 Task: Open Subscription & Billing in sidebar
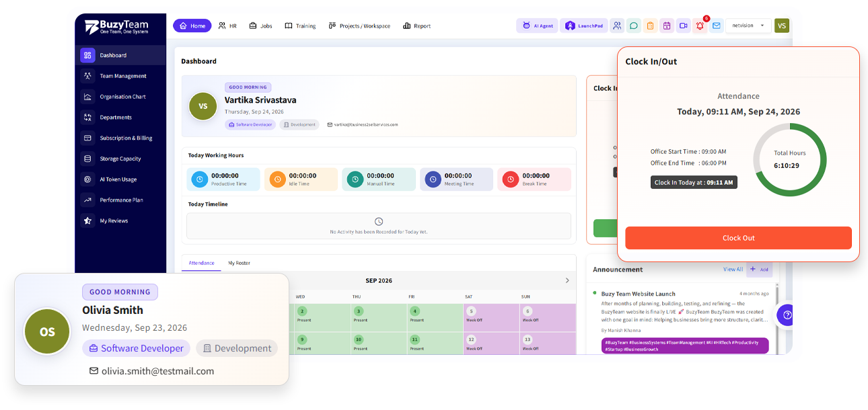(120, 138)
